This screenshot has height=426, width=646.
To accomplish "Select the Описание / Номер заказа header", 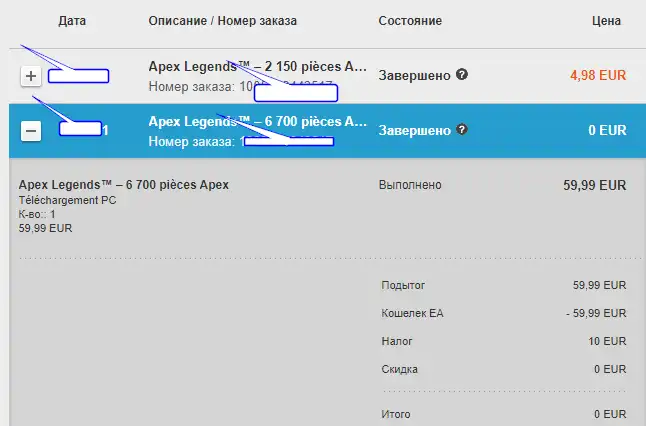I will pos(222,21).
